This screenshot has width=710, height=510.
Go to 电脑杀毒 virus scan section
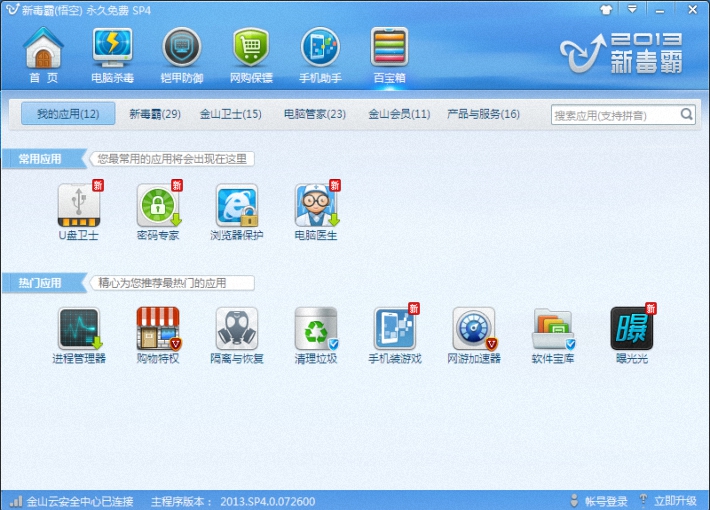coord(112,55)
